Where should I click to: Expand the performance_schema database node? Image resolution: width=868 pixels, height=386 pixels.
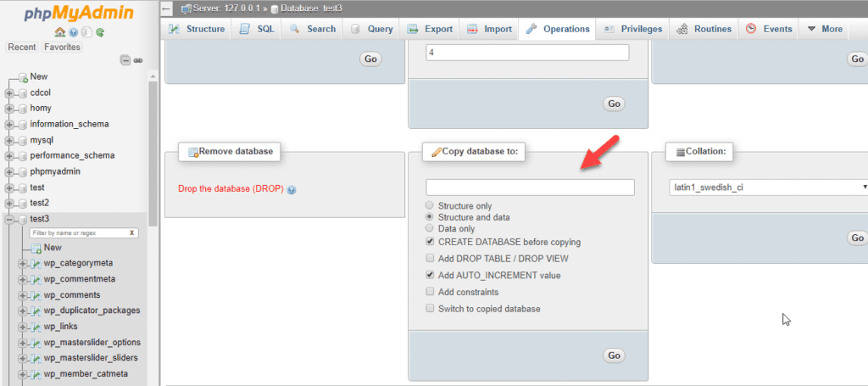(x=9, y=156)
